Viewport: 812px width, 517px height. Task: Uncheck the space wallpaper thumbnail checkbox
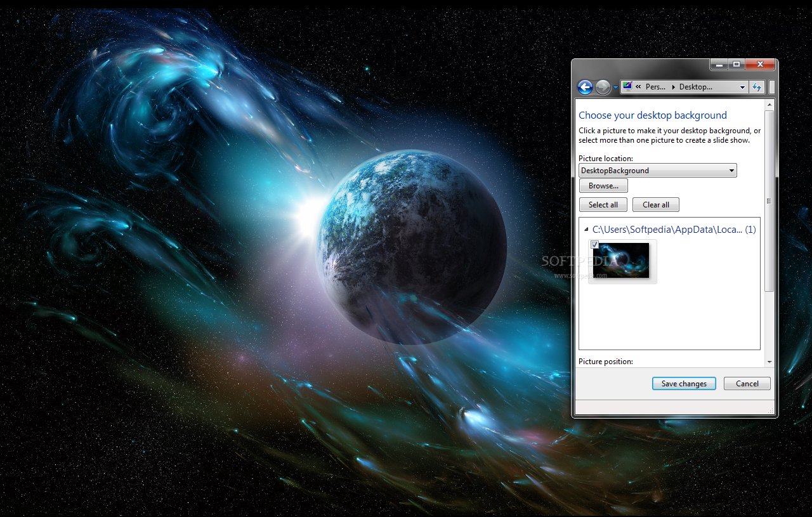[x=595, y=245]
